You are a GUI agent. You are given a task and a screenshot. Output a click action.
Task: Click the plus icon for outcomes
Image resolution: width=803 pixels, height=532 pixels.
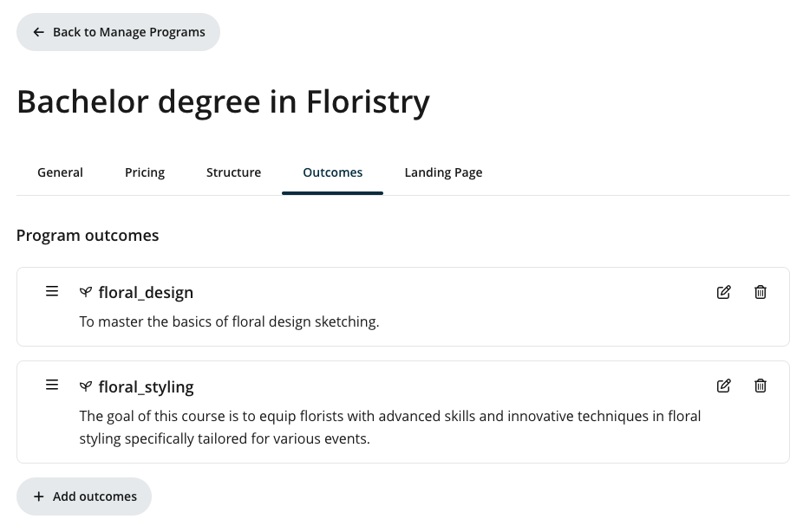tap(38, 496)
